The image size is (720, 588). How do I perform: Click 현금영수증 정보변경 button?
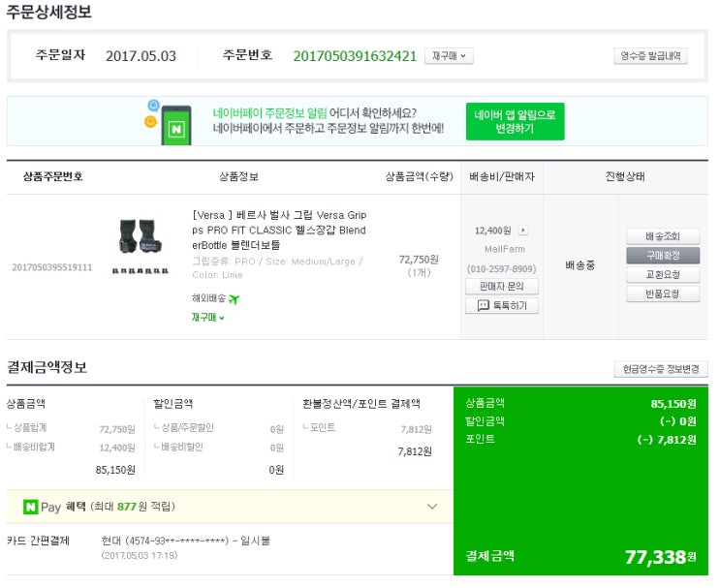[x=660, y=369]
